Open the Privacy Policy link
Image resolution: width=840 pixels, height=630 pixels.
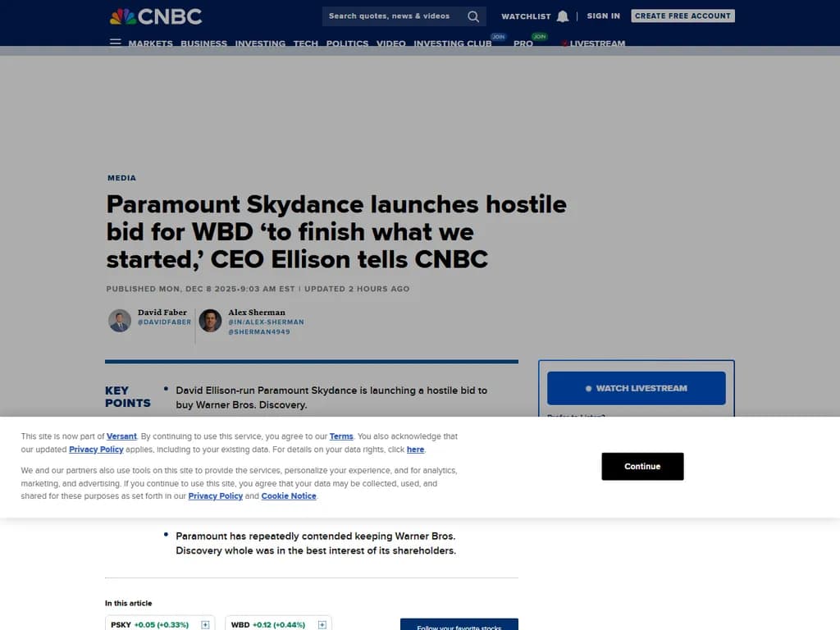click(96, 449)
